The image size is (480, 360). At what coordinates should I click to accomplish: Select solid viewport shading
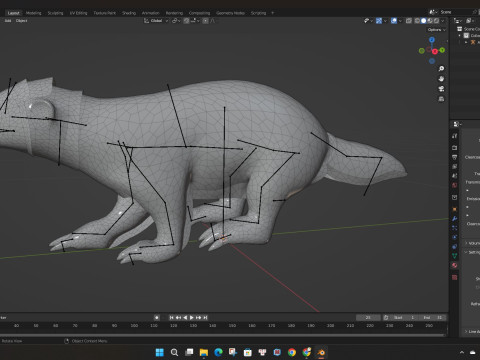423,21
